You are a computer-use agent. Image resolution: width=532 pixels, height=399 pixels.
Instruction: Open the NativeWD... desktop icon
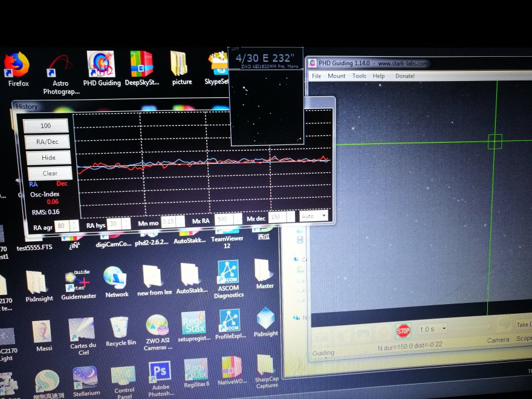[x=232, y=371]
